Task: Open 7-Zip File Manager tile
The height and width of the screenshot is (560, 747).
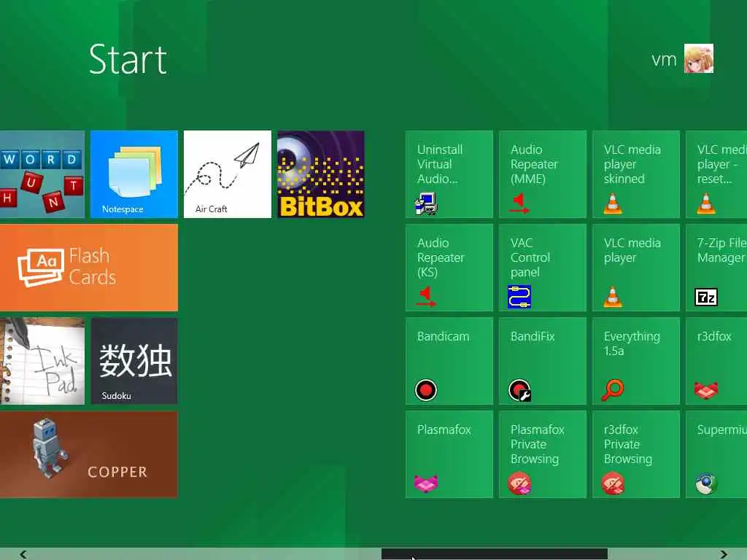Action: coord(716,268)
